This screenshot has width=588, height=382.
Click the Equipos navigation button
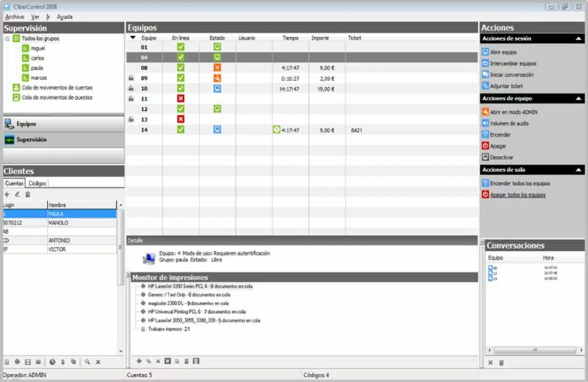point(63,124)
